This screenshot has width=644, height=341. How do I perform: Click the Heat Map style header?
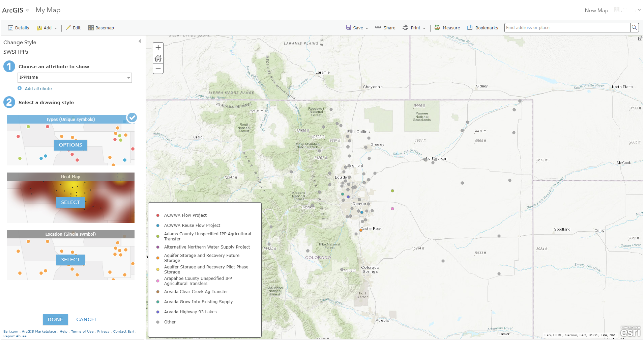pyautogui.click(x=70, y=177)
